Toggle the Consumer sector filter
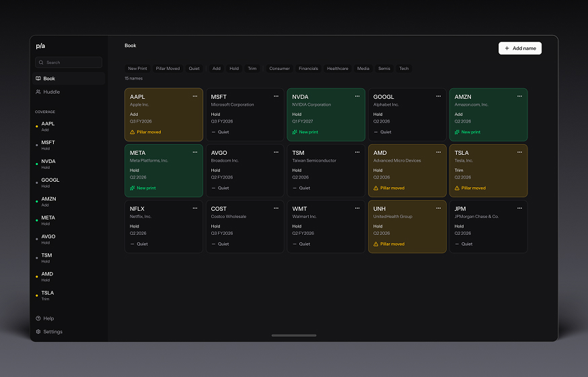 [279, 69]
